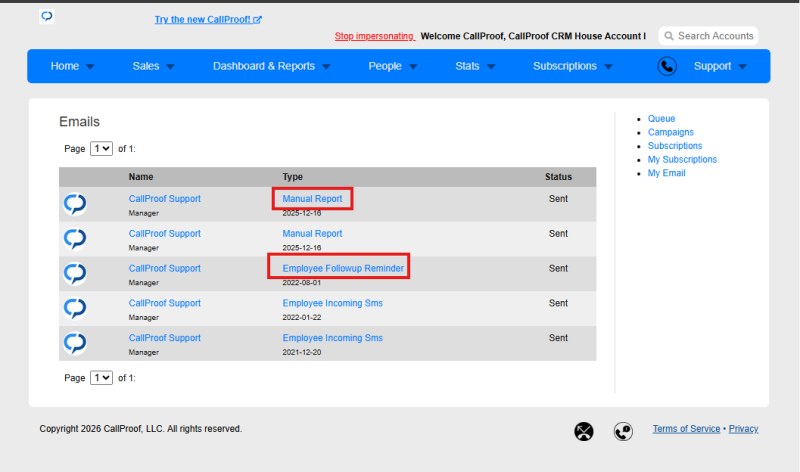Open the top Page number dropdown
The image size is (800, 472).
(102, 148)
